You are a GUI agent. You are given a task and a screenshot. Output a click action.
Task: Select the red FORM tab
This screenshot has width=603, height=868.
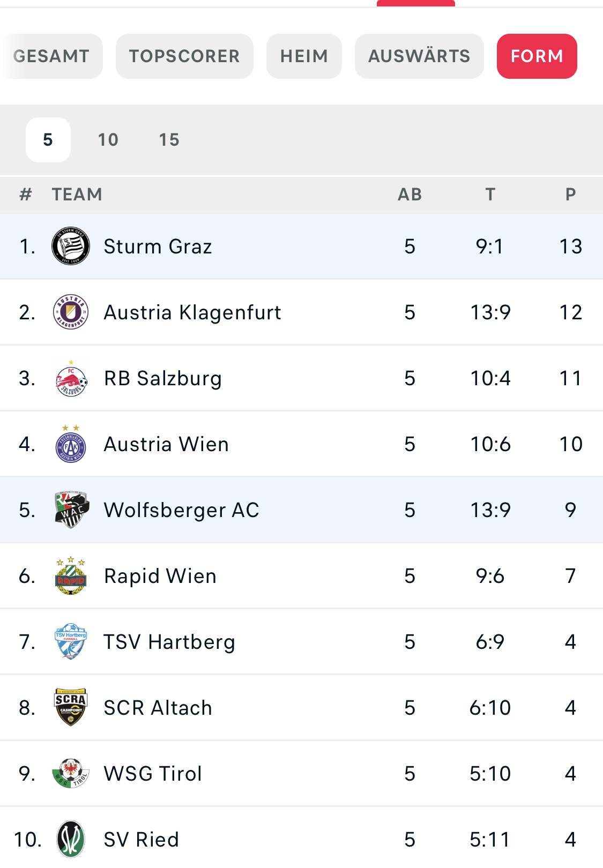point(537,56)
